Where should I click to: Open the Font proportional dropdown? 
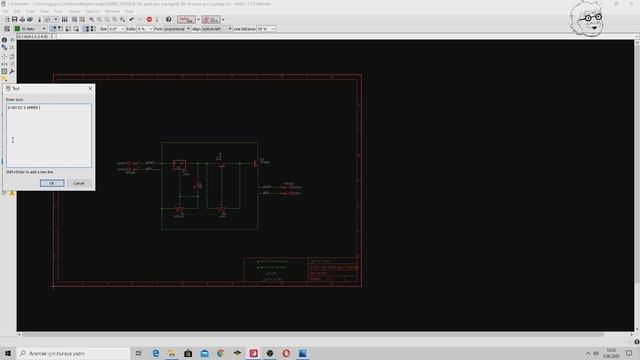pyautogui.click(x=177, y=29)
